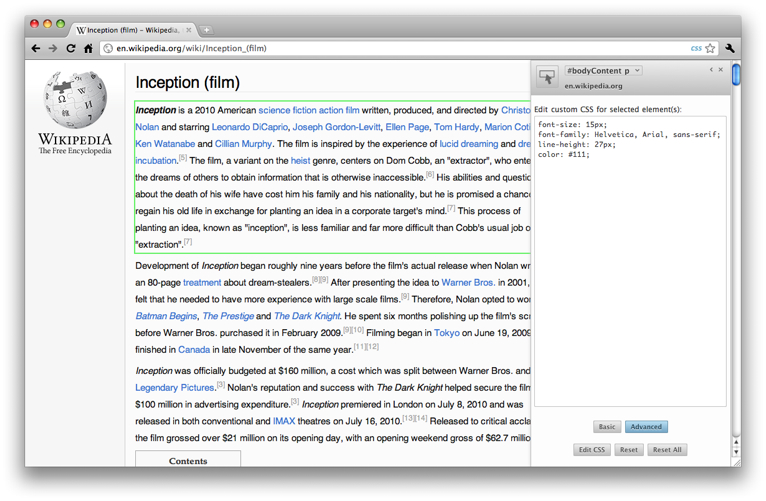This screenshot has height=501, width=766.
Task: Click the Reset All button
Action: point(667,450)
